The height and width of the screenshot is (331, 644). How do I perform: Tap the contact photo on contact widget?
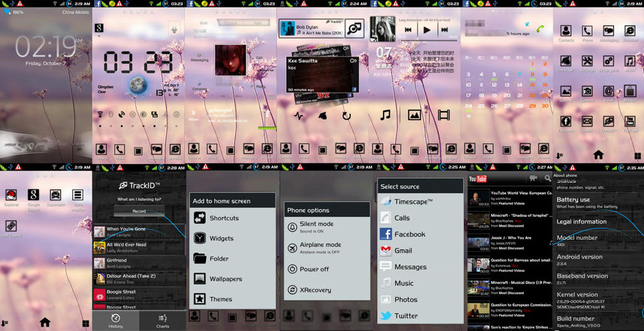coord(230,60)
